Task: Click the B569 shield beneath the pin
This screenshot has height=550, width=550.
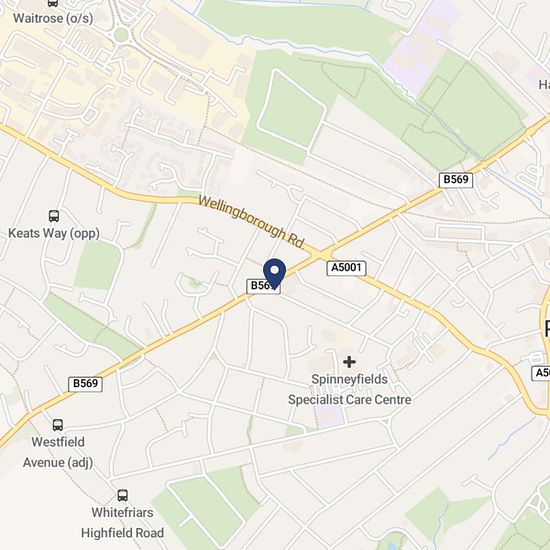Action: coord(263,286)
